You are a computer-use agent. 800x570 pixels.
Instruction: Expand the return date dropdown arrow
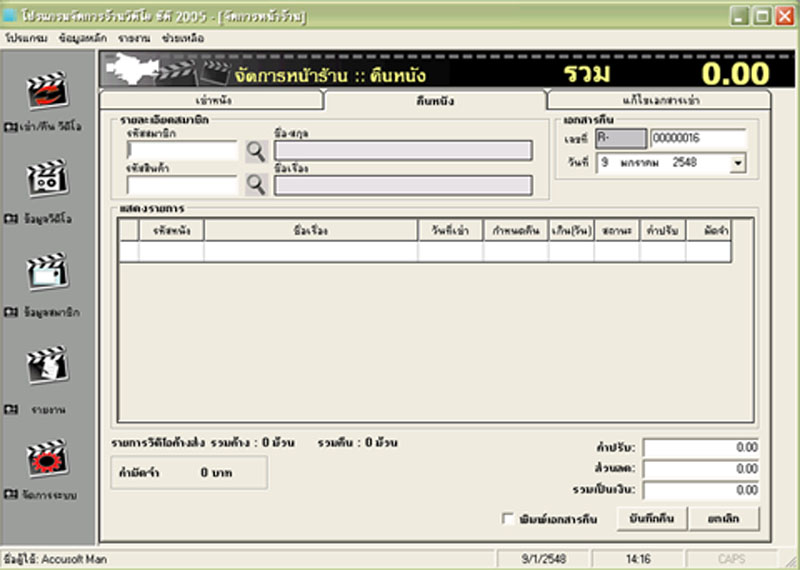[738, 163]
